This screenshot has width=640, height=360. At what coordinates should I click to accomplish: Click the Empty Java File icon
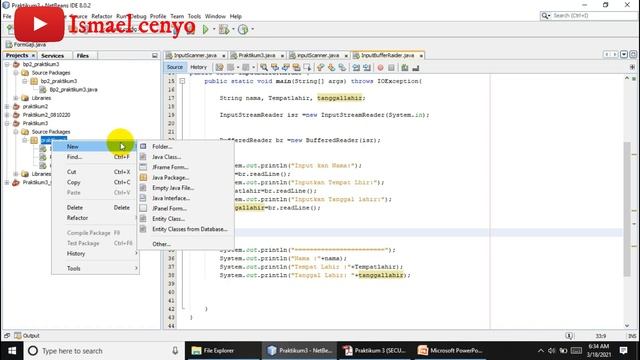pyautogui.click(x=143, y=188)
